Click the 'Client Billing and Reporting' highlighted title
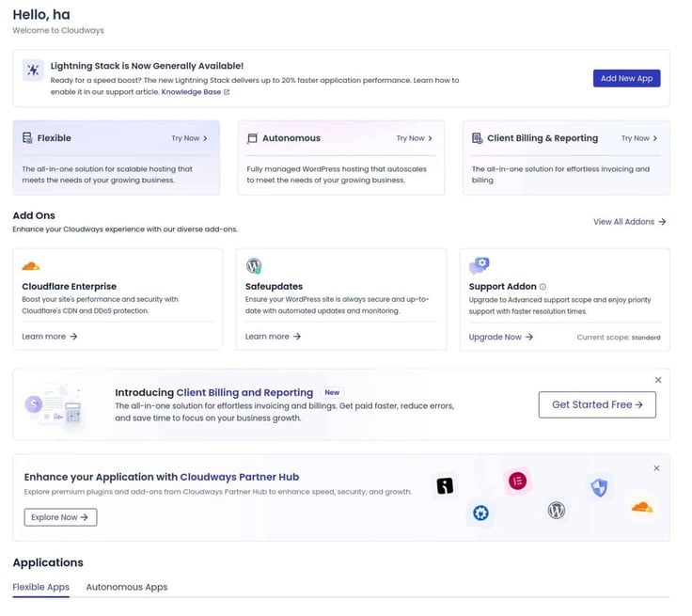The height and width of the screenshot is (616, 692). pyautogui.click(x=244, y=393)
